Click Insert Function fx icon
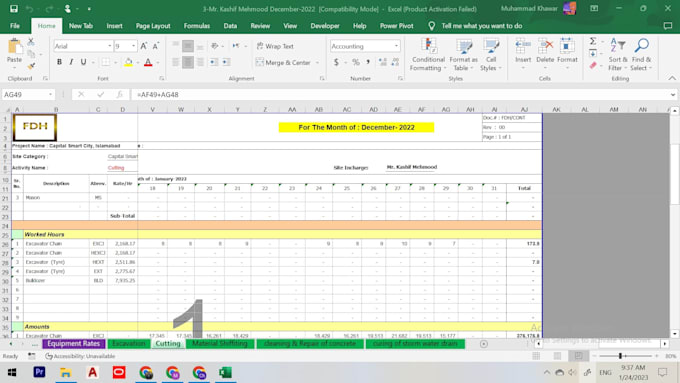Screen dimensions: 680x383 coord(119,95)
